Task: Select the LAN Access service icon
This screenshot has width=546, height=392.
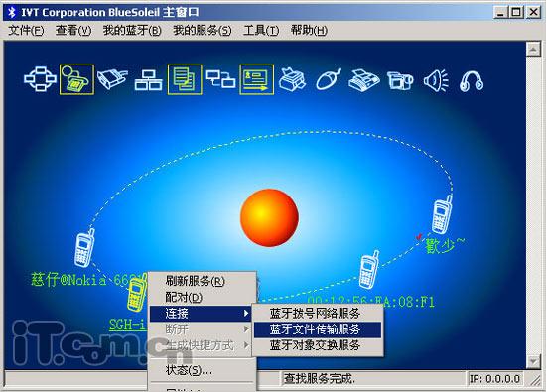Action: 148,80
